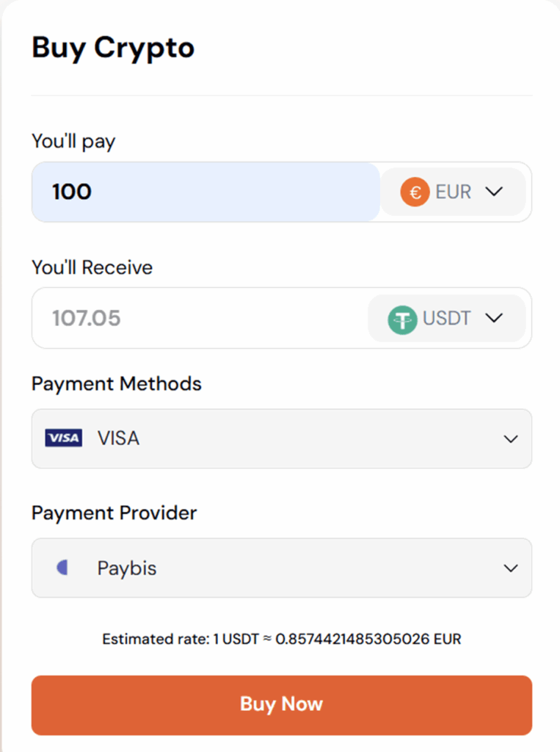Focus the pay amount field showing 100
The height and width of the screenshot is (752, 560).
206,192
